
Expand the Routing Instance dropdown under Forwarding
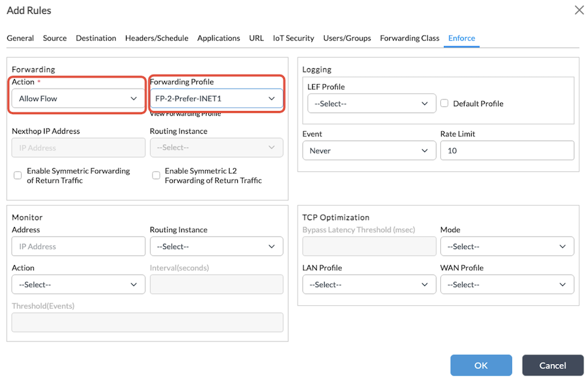point(216,147)
